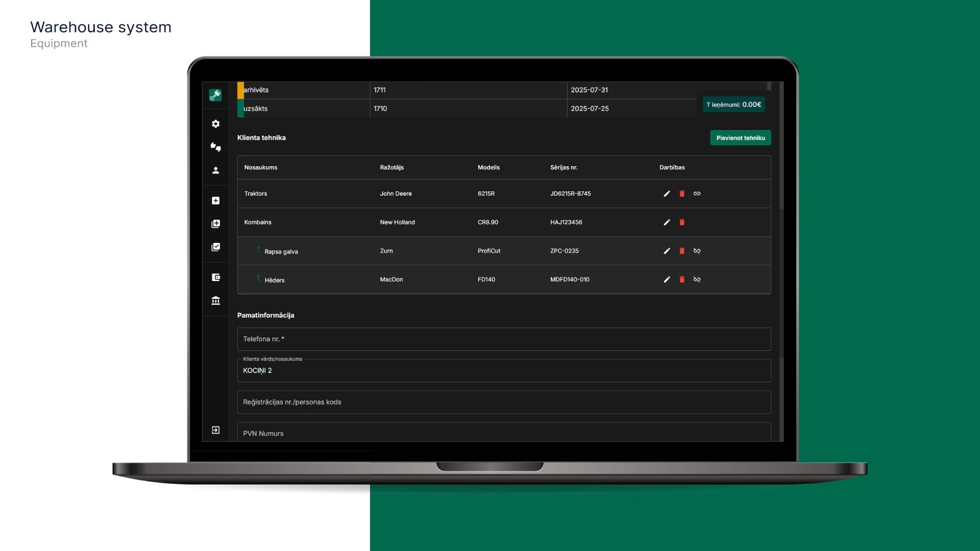Viewport: 980px width, 551px height.
Task: Click the thumbs up/down feedback sidebar icon
Action: tap(215, 147)
